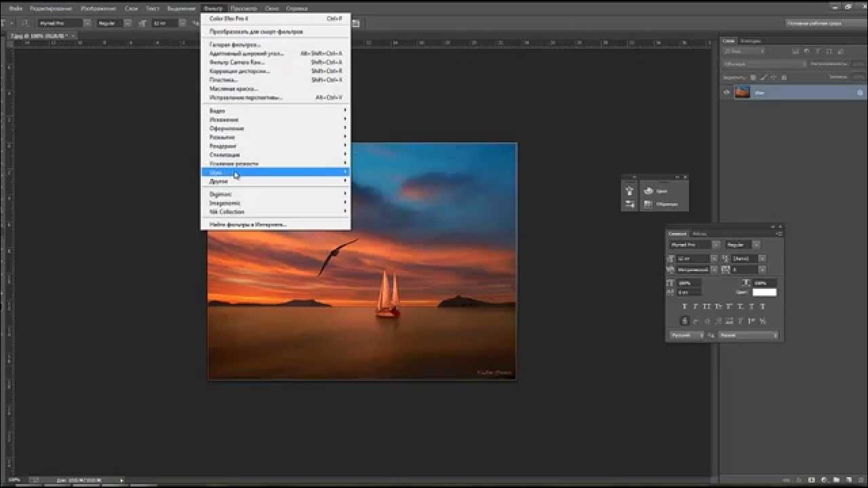868x488 pixels.
Task: Open leading (Авто) dropdown in Character panel
Action: pyautogui.click(x=762, y=258)
